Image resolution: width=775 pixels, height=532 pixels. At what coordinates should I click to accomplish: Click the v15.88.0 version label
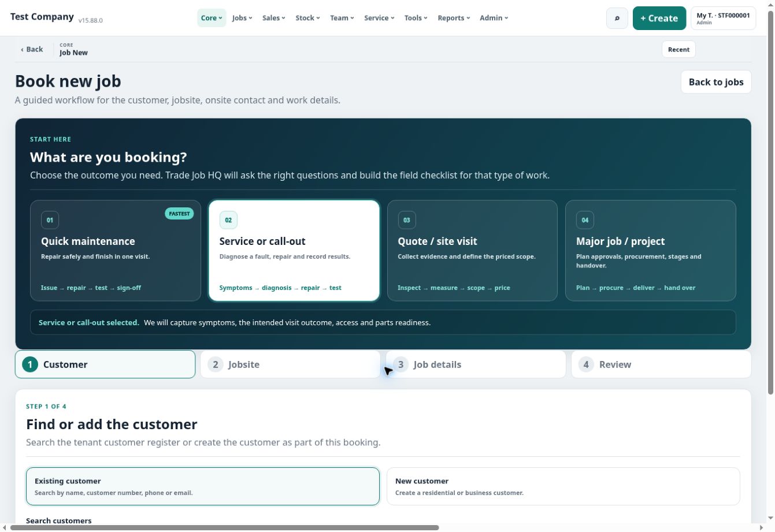tap(90, 20)
